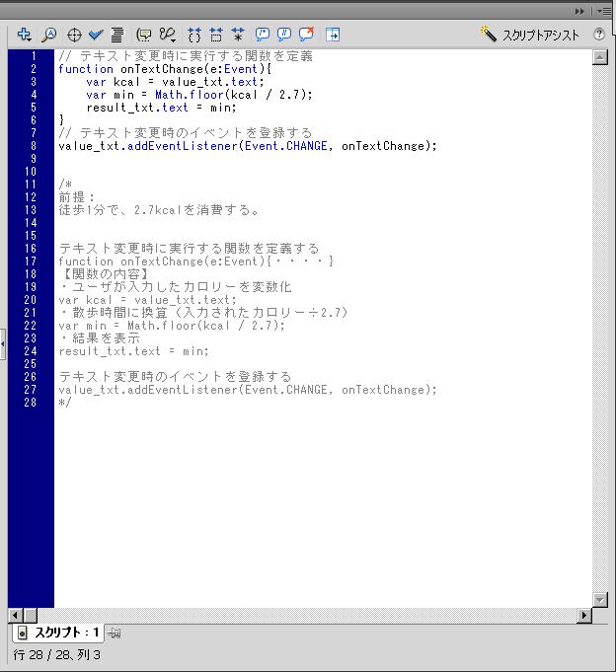
Task: Collapse code between braces
Action: click(x=194, y=35)
